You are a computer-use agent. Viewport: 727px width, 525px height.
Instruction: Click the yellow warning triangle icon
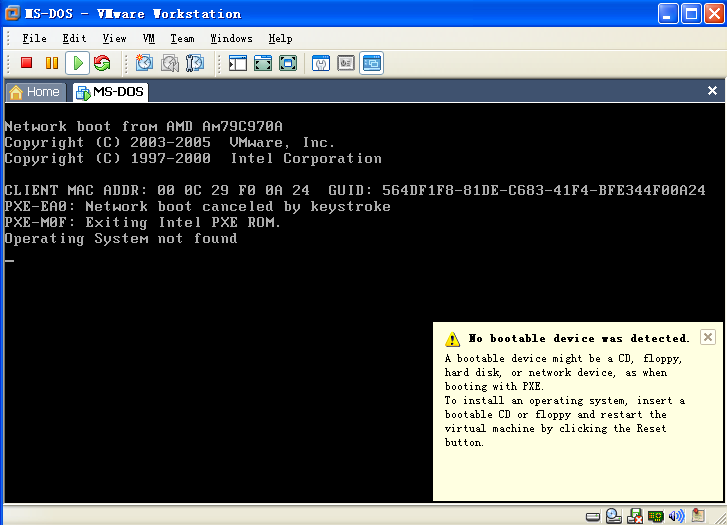click(452, 339)
